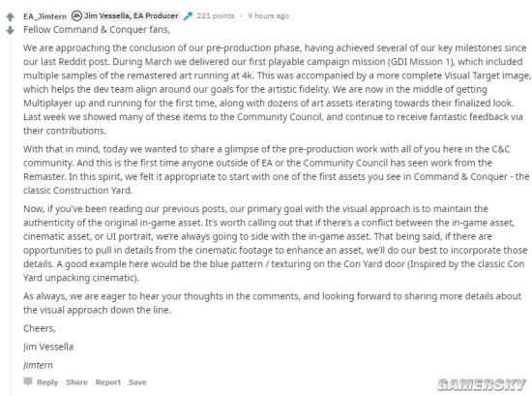Click the paragraph starting With that in mind
The image size is (532, 396).
[277, 169]
